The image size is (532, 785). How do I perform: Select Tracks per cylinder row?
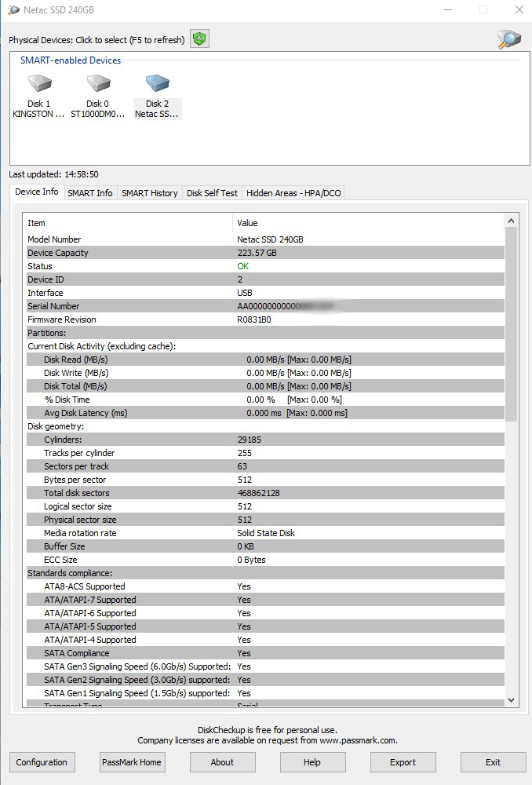(264, 453)
